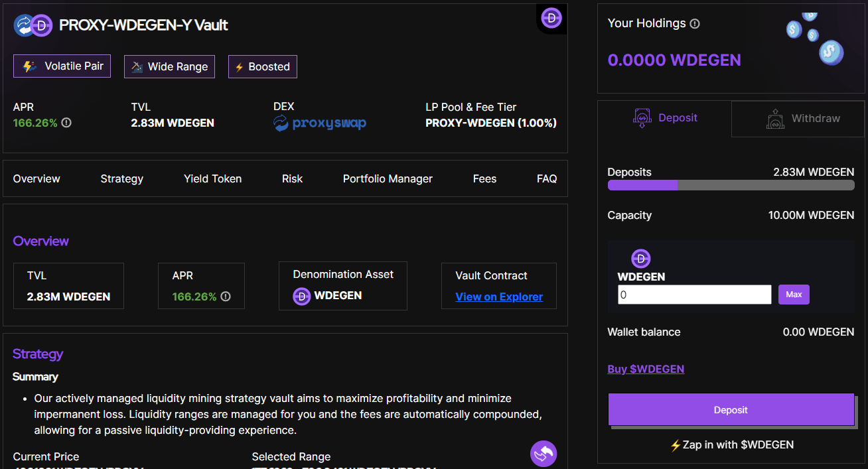
Task: Click the Deposit tab's vault icon
Action: click(x=642, y=118)
